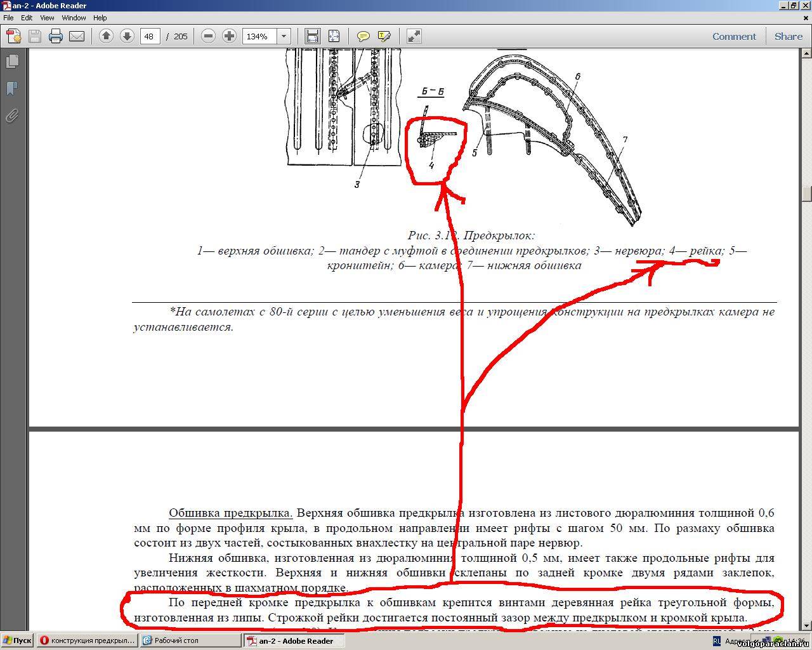Viewport: 812px width, 650px height.
Task: Click the page number field showing 48
Action: point(150,36)
